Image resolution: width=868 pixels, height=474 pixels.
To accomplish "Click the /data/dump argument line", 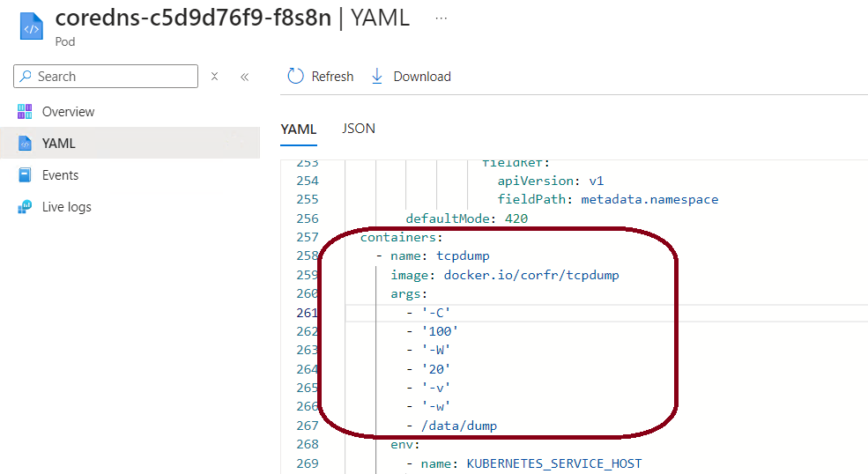I will coord(458,426).
